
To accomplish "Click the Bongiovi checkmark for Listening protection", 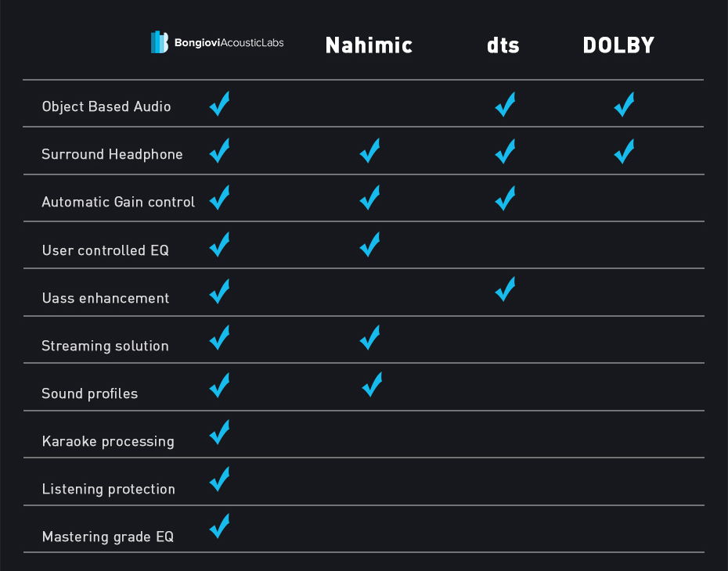I will (220, 479).
